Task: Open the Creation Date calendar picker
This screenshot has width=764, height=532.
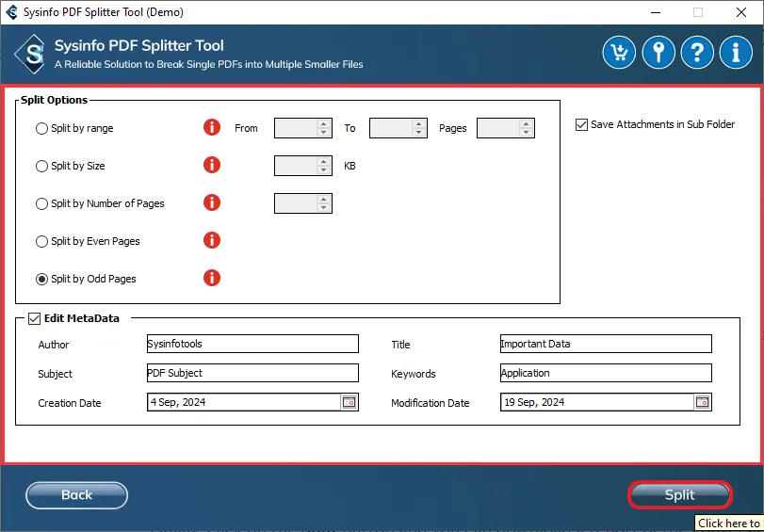Action: [349, 402]
